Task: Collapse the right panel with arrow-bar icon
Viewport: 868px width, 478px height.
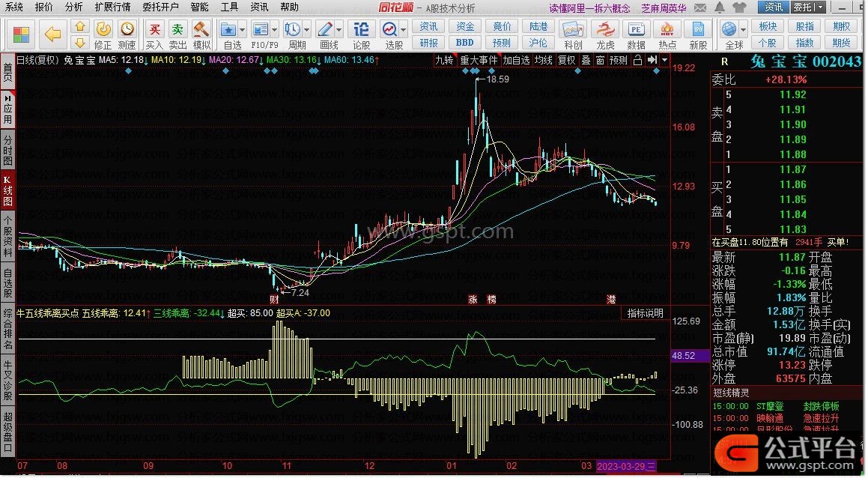Action: 652,60
